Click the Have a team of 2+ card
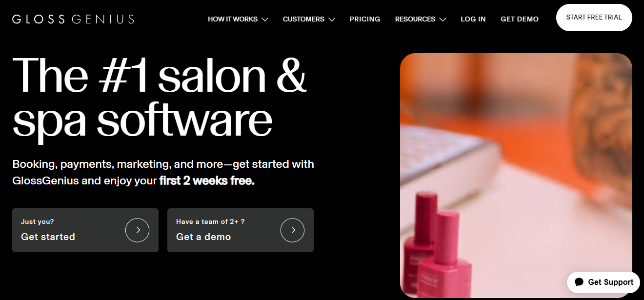The image size is (644, 300). click(x=241, y=230)
